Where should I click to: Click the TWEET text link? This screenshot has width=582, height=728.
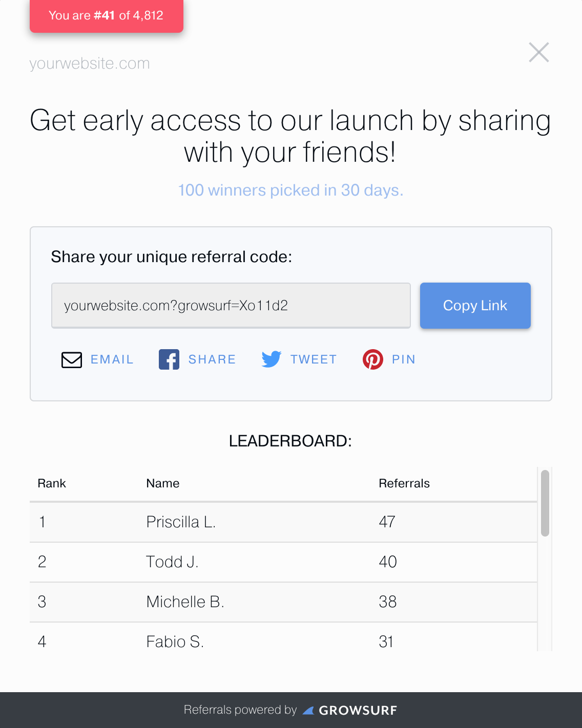pyautogui.click(x=314, y=359)
